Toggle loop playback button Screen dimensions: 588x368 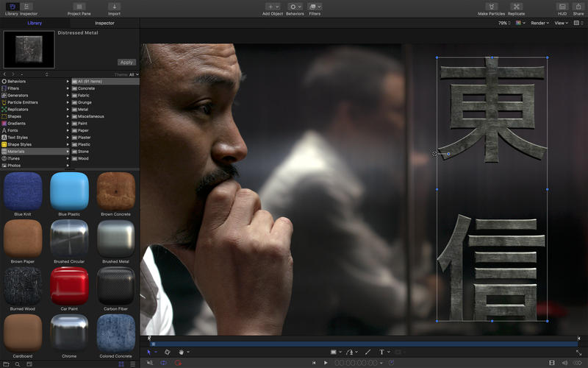(x=163, y=363)
